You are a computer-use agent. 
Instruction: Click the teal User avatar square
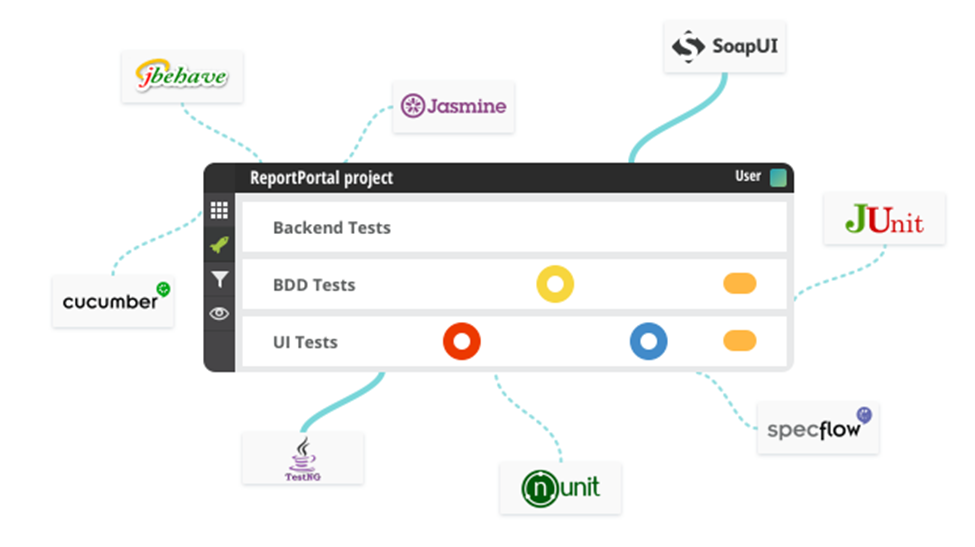click(778, 178)
